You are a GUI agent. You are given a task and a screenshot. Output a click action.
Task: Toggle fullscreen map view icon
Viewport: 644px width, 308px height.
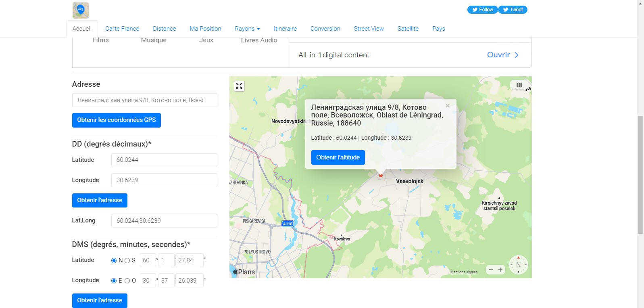coord(239,86)
